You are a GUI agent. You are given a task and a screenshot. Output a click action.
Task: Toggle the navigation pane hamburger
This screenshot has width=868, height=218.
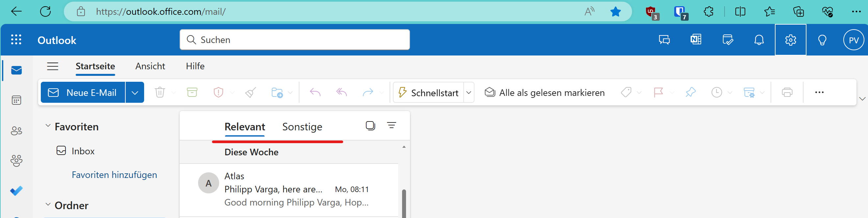pyautogui.click(x=53, y=66)
